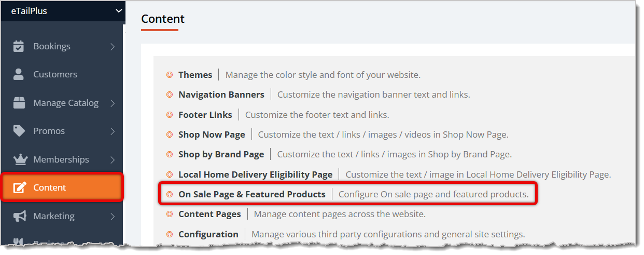Click the bullet icon beside Content Pages
The image size is (644, 255).
click(170, 214)
